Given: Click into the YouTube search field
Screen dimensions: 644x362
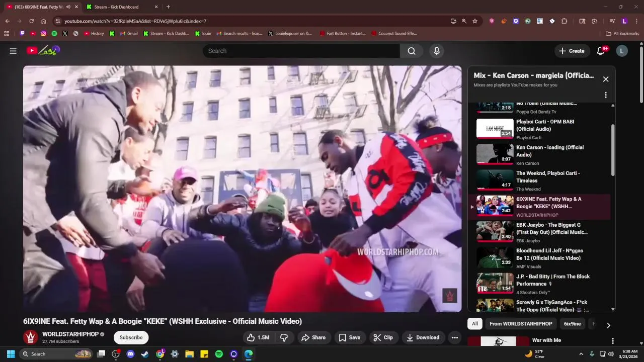Looking at the screenshot, I should (301, 51).
